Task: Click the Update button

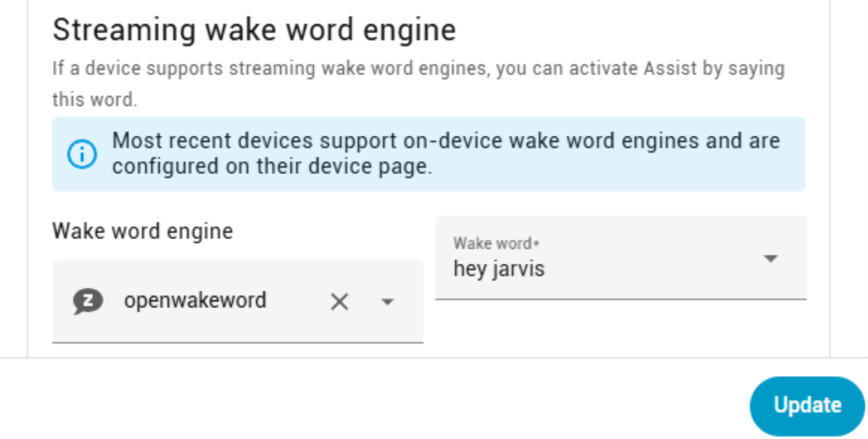Action: point(807,405)
